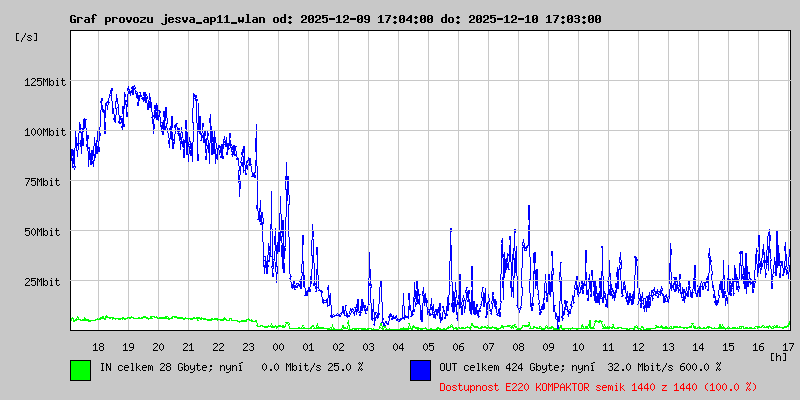This screenshot has width=800, height=400.
Task: Click the '25.0 %' IN percentage value
Action: [x=345, y=367]
